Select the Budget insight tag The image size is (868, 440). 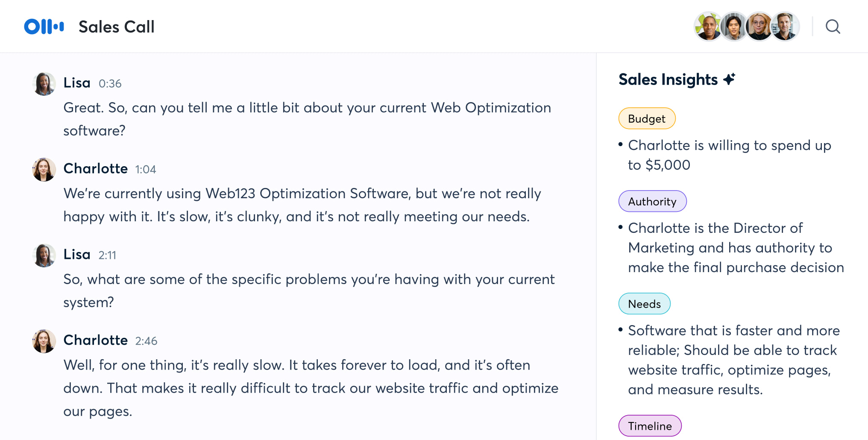[x=647, y=118]
